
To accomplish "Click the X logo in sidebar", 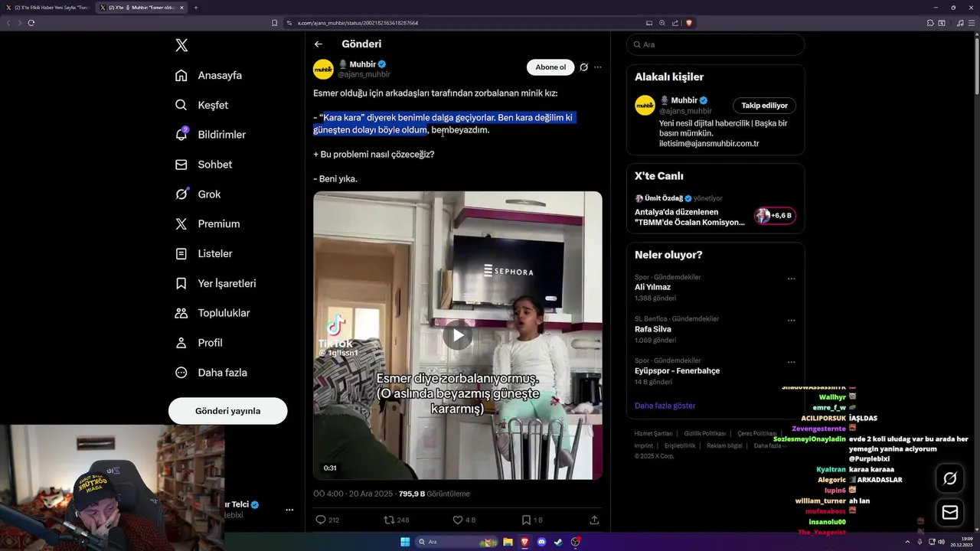I will coord(181,45).
